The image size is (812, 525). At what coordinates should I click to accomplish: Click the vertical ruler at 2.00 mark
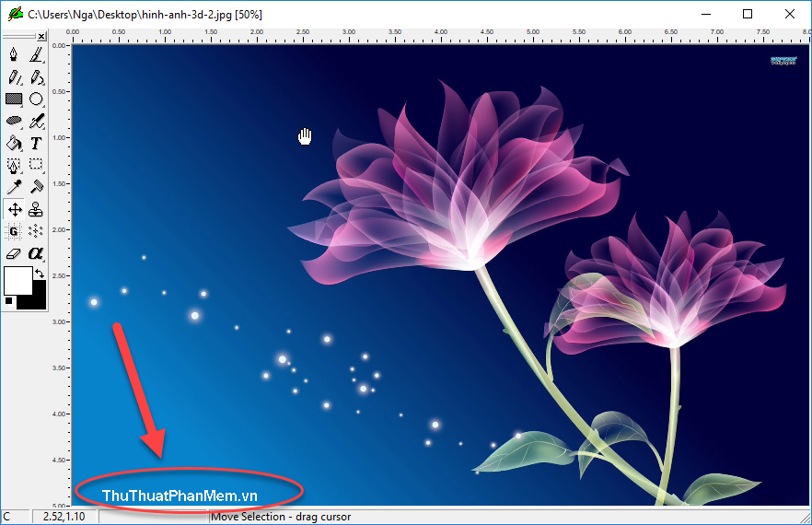pyautogui.click(x=61, y=229)
